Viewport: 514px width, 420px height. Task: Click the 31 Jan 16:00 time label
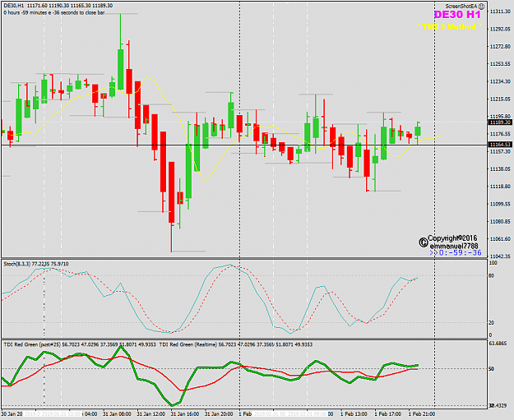point(184,414)
